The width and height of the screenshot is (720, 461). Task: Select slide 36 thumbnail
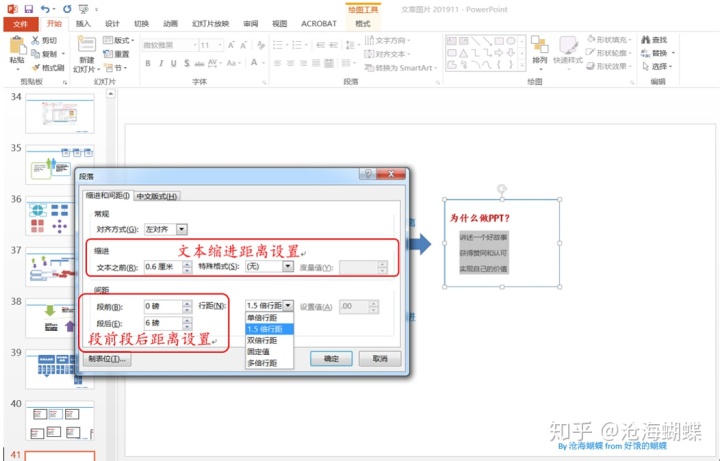click(60, 216)
